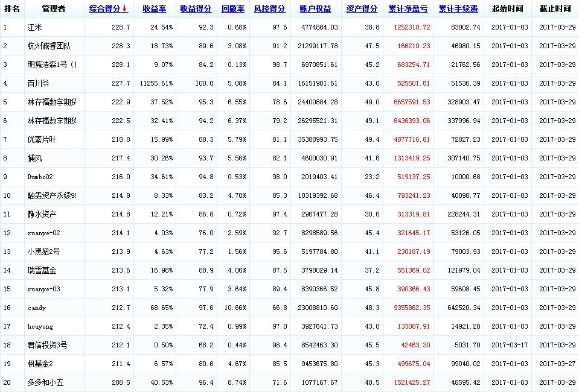Screen dimensions: 579x392
Task: Select manager 杭州诚睿团队
Action: pyautogui.click(x=49, y=46)
